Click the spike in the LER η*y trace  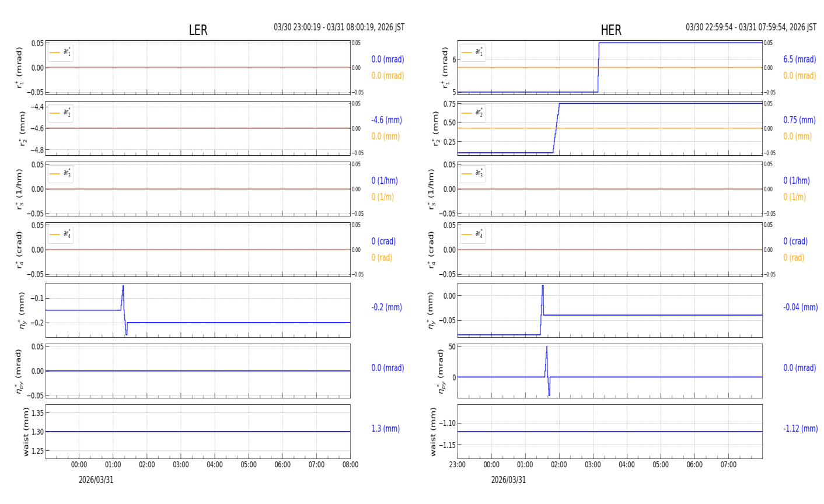tap(124, 309)
